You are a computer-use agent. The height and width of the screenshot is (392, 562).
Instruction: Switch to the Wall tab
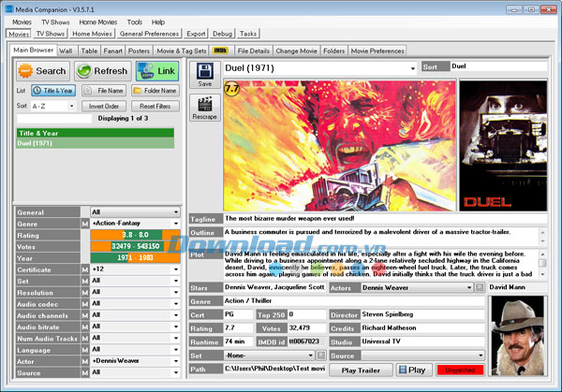(x=66, y=51)
